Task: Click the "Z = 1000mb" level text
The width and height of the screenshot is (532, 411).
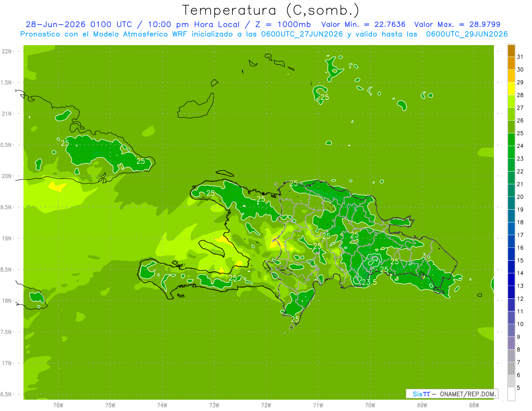Action: (282, 24)
